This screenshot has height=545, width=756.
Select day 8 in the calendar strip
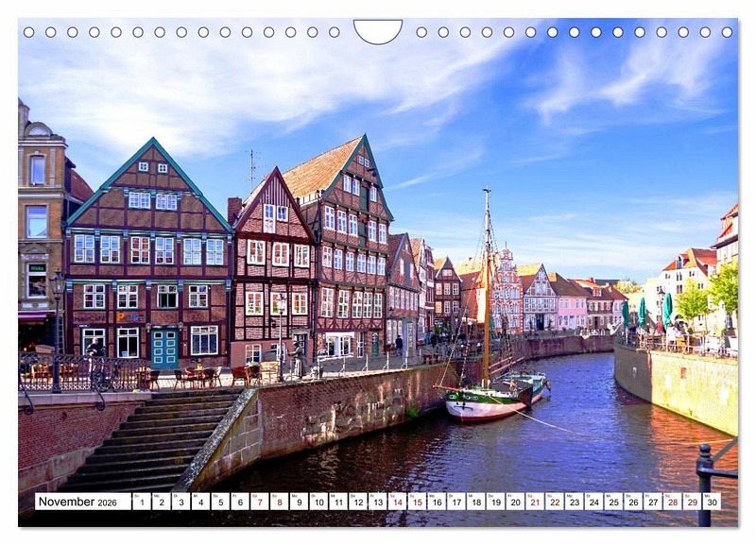coord(279,502)
